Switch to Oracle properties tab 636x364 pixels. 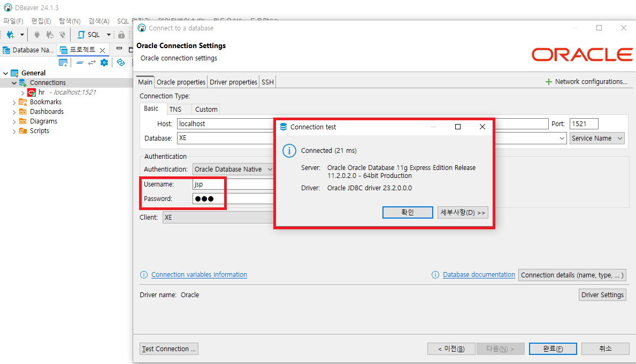pos(181,82)
